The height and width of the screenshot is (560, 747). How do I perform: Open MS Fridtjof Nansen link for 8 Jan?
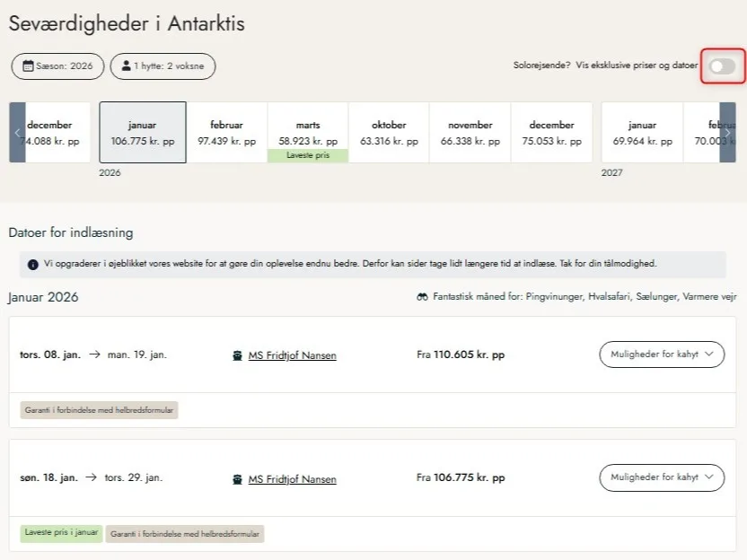[292, 355]
